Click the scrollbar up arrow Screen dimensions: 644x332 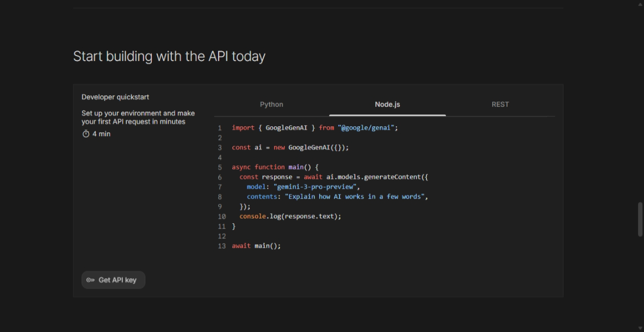point(640,4)
